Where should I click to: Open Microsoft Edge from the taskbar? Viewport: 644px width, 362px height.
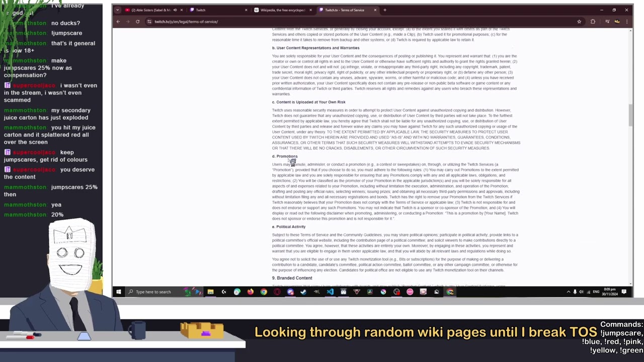pos(237,292)
